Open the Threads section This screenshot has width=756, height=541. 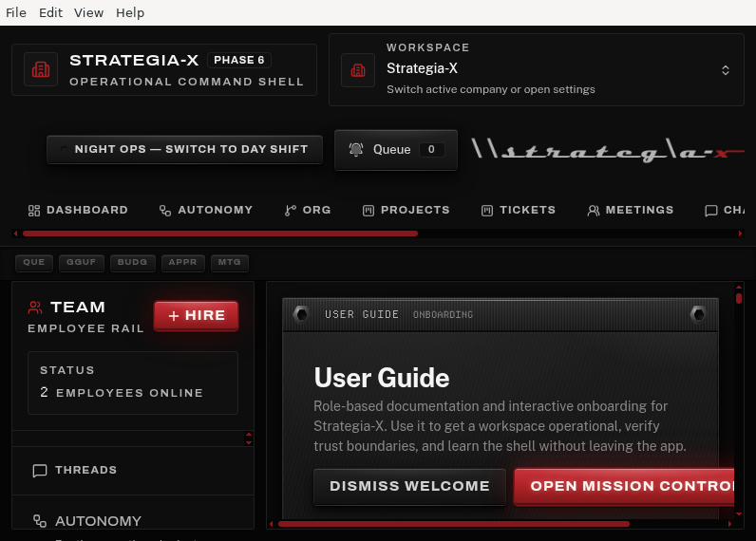(133, 471)
